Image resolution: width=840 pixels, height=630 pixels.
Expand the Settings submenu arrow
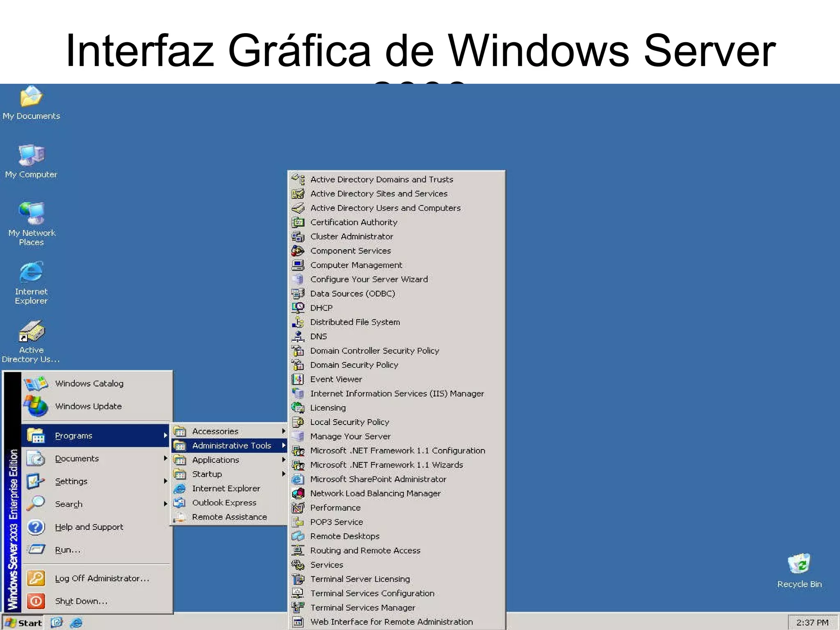click(165, 481)
